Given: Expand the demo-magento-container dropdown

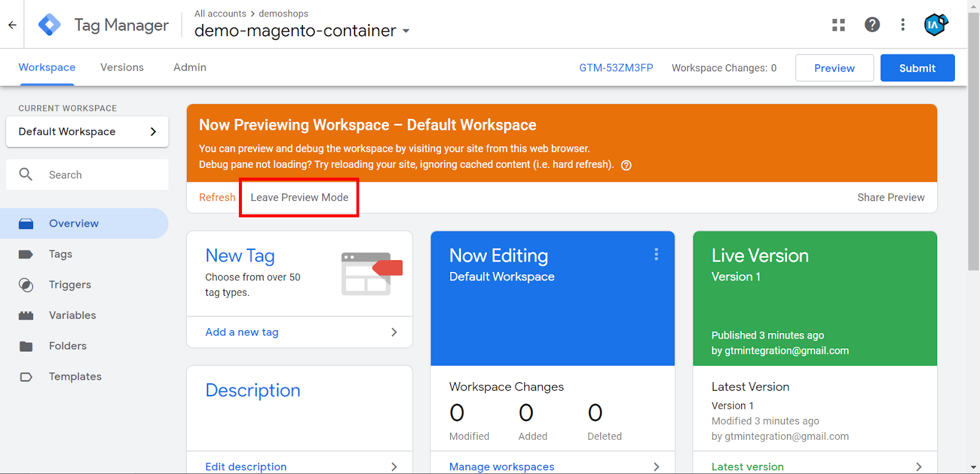Looking at the screenshot, I should pyautogui.click(x=405, y=31).
